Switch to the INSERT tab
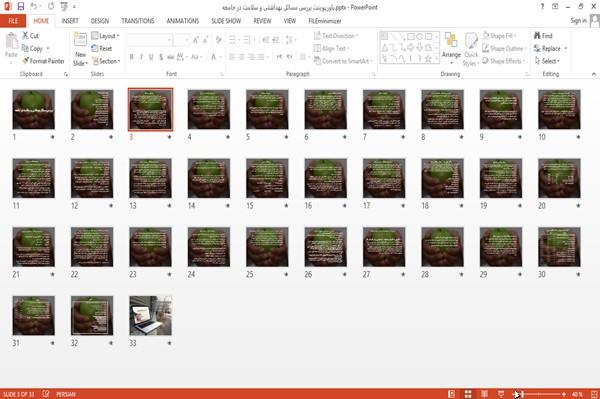The image size is (600, 399). point(70,21)
